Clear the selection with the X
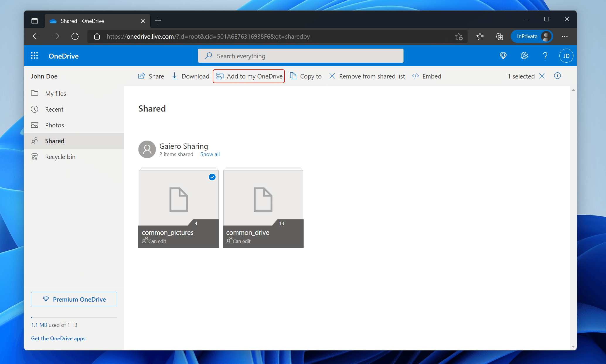Image resolution: width=606 pixels, height=364 pixels. (542, 76)
